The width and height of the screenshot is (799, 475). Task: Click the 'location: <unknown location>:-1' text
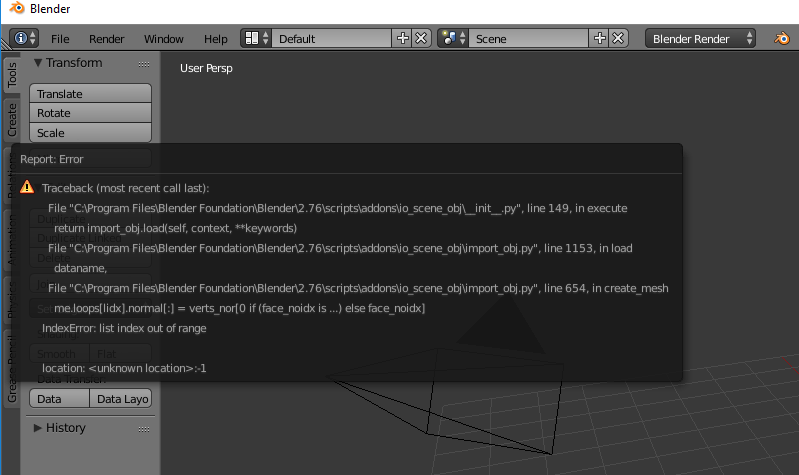(124, 368)
